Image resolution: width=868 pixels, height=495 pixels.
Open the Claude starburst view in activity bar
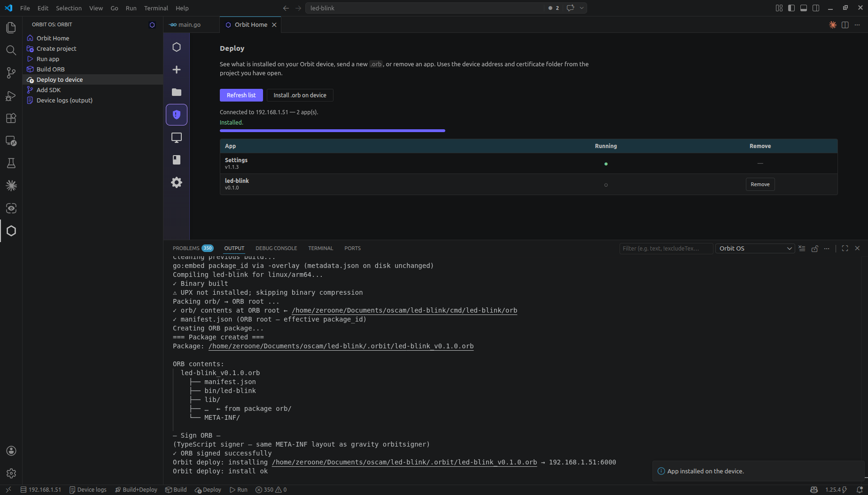[x=11, y=186]
